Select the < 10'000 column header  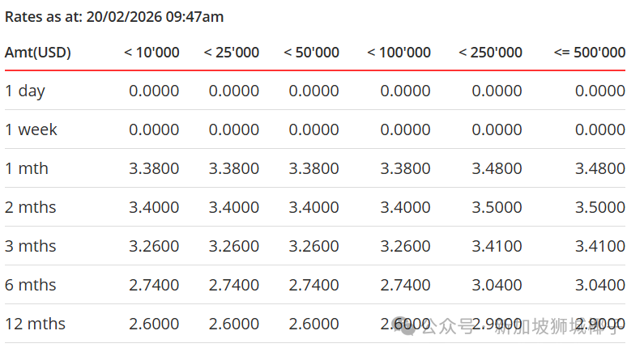tap(151, 53)
